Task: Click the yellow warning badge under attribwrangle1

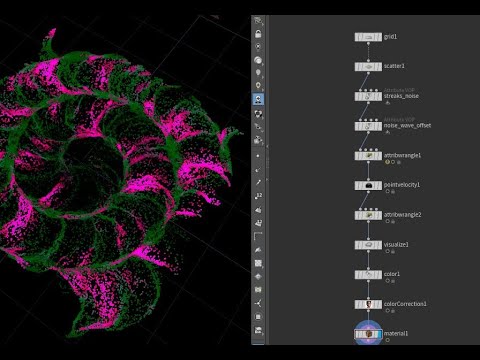Action: pyautogui.click(x=387, y=162)
